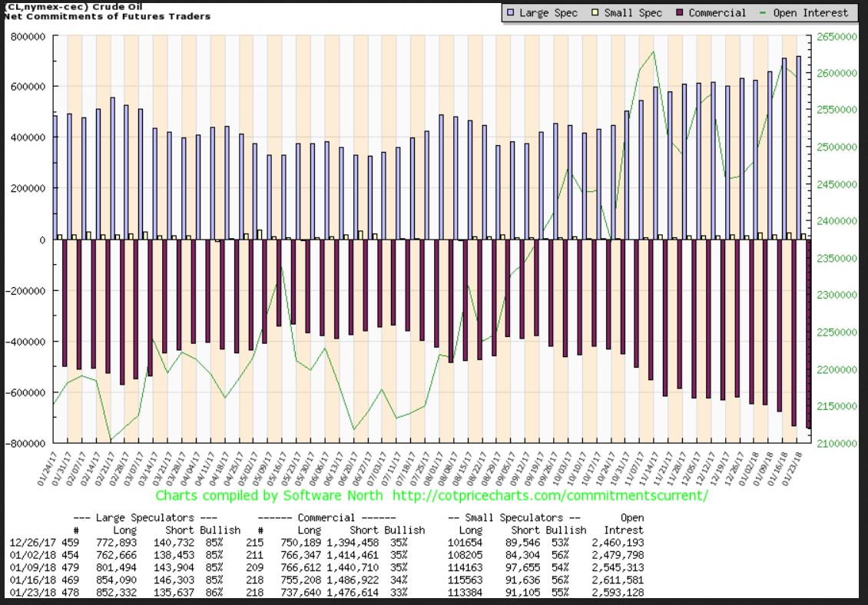Click the Small Spec legend color swatch
This screenshot has width=868, height=605.
(x=594, y=13)
